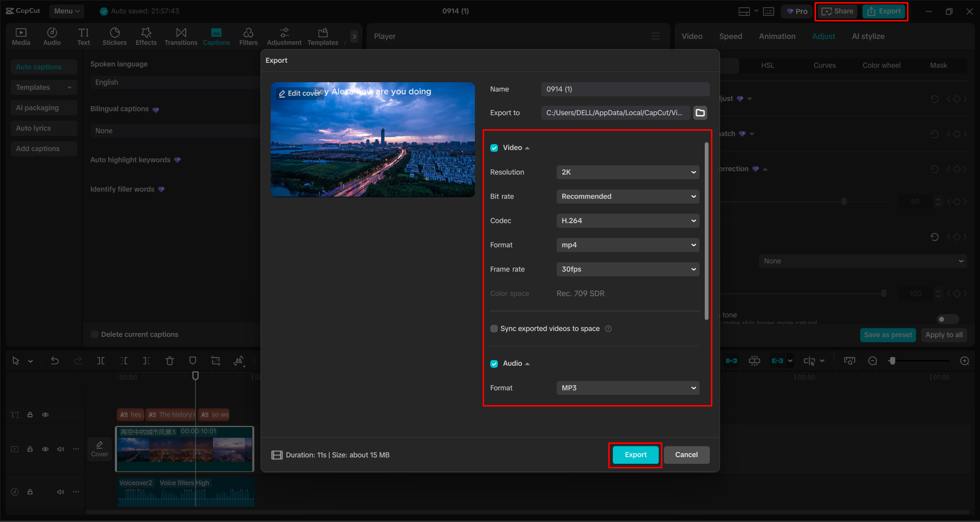Select the Effects icon
This screenshot has width=980, height=522.
coord(146,36)
